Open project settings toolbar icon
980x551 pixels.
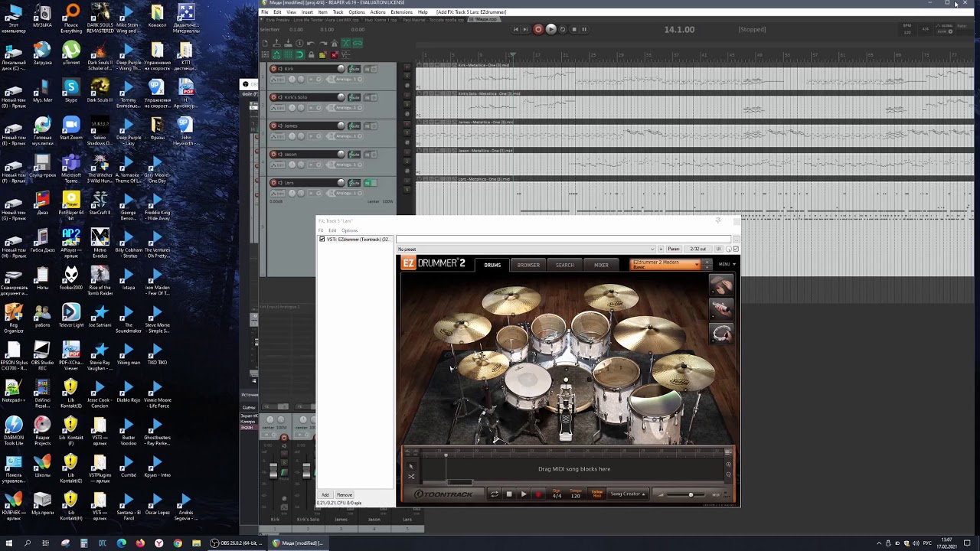tap(299, 43)
